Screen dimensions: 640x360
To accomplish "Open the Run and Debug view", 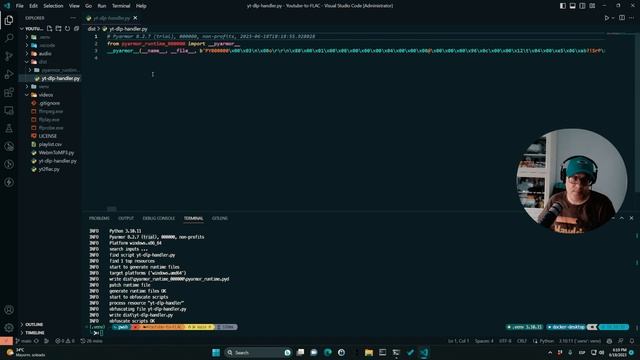I will coord(9,74).
